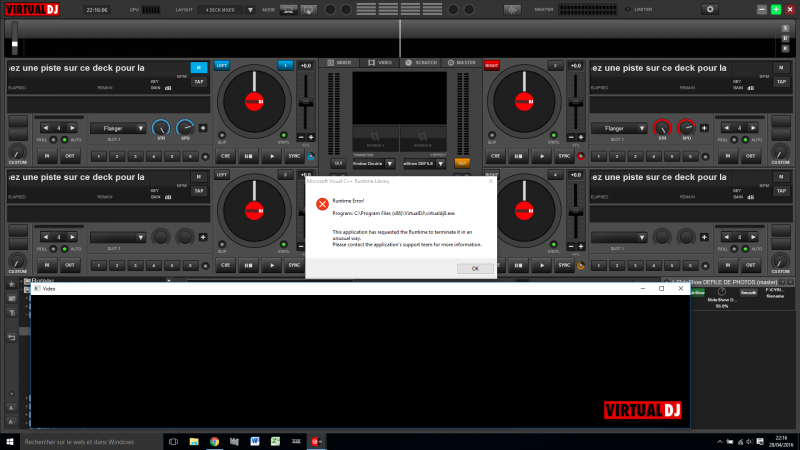
Task: Open Windows Start menu
Action: pos(10,442)
